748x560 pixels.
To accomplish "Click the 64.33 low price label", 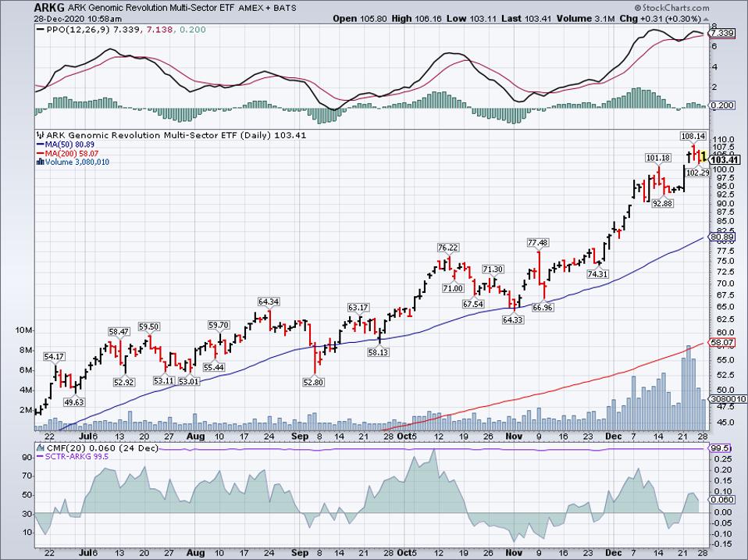I will point(513,319).
